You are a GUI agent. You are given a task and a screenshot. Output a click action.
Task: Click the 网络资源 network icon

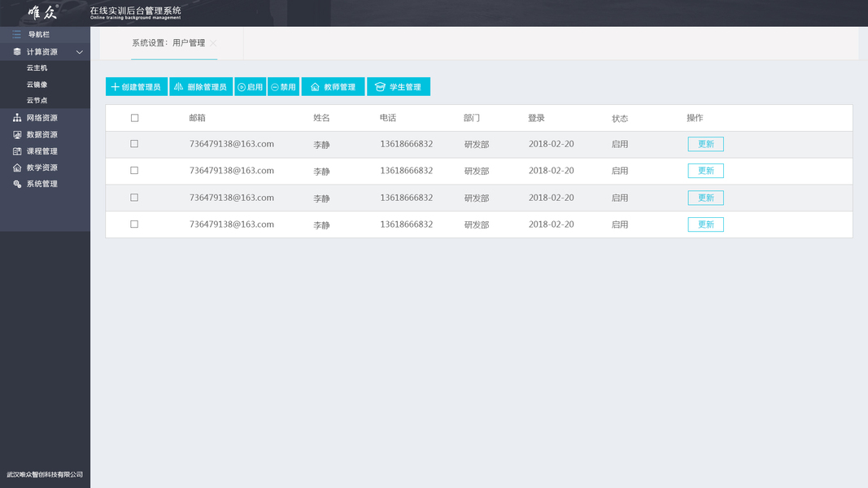coord(17,118)
